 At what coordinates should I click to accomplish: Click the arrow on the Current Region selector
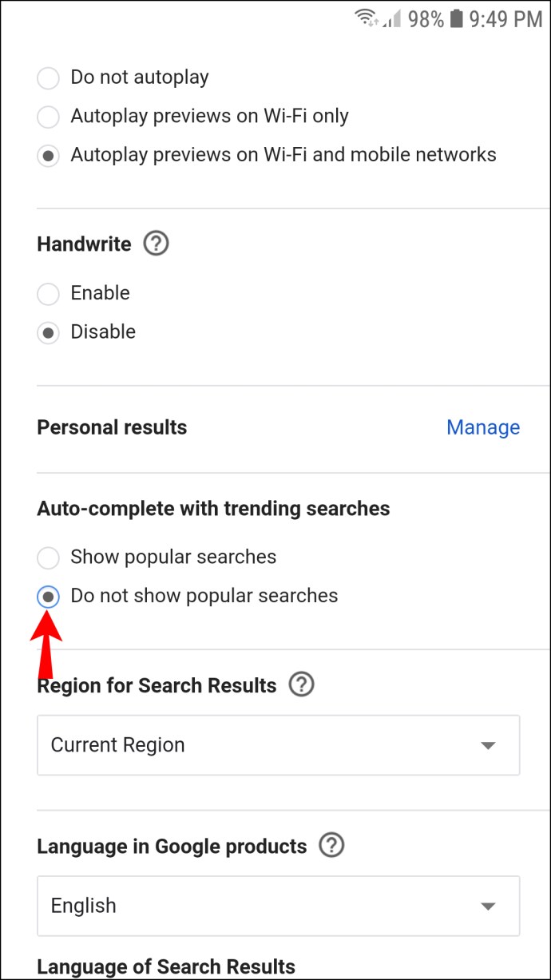point(488,746)
